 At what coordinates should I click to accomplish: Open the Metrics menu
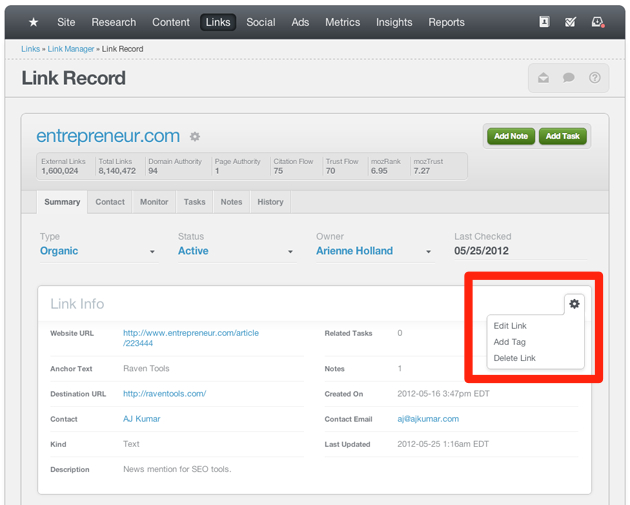point(343,22)
